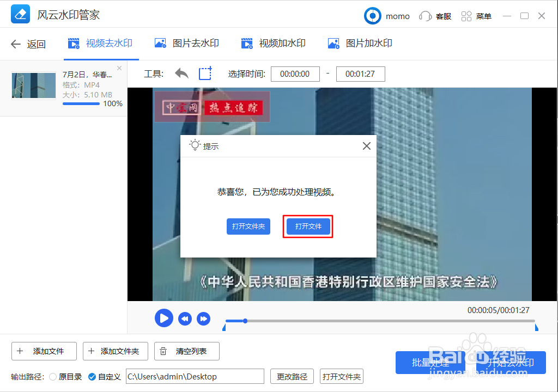This screenshot has width=558, height=392.
Task: Click the fast-forward icon in playback controls
Action: point(204,318)
